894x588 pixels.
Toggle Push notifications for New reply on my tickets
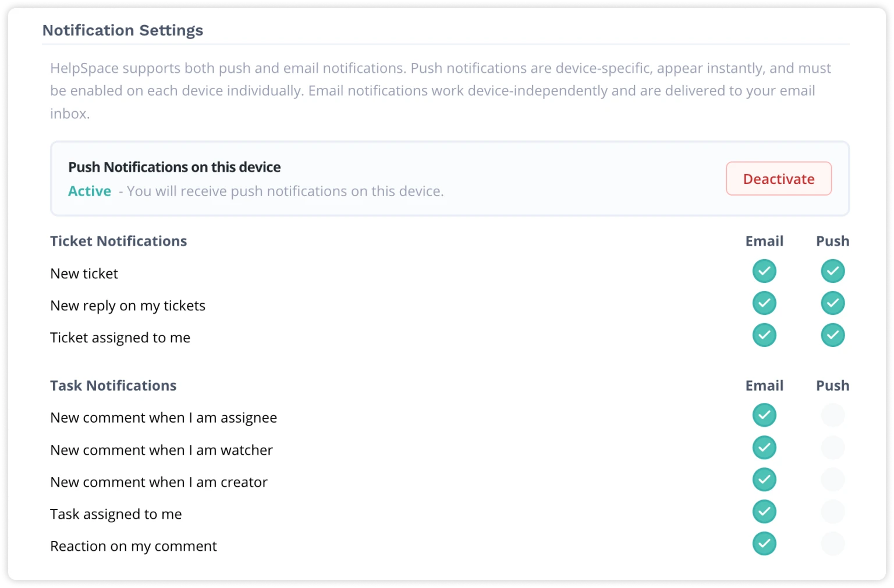(x=832, y=303)
